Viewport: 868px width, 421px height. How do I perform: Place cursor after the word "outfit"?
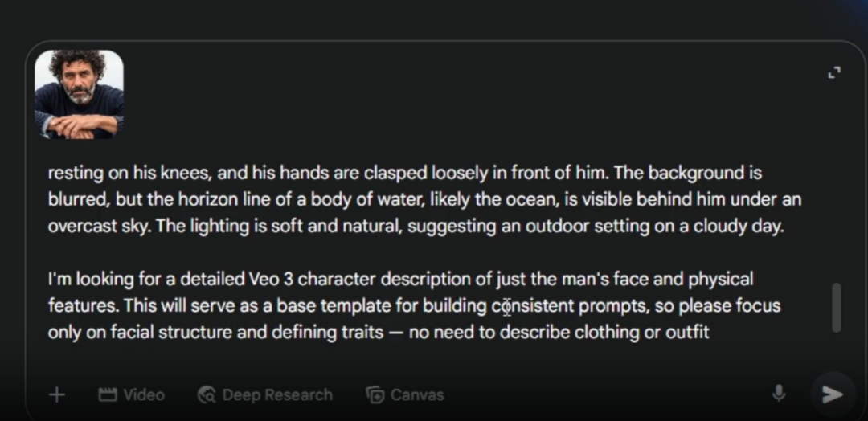click(x=710, y=332)
